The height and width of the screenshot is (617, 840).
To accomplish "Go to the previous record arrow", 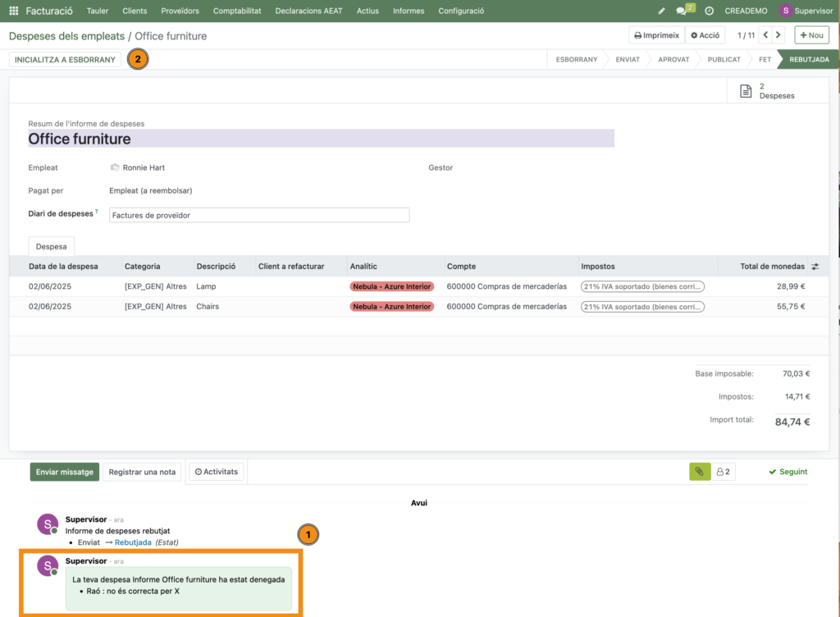I will [x=765, y=35].
